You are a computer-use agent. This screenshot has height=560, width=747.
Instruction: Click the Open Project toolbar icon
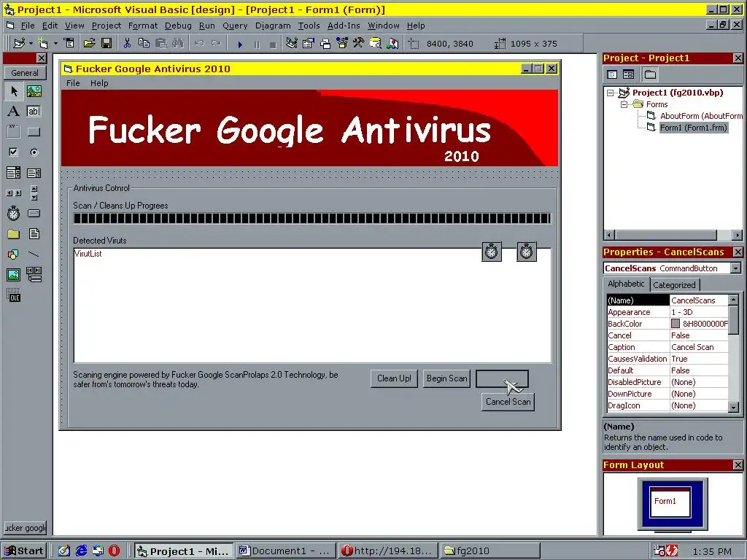(x=89, y=43)
